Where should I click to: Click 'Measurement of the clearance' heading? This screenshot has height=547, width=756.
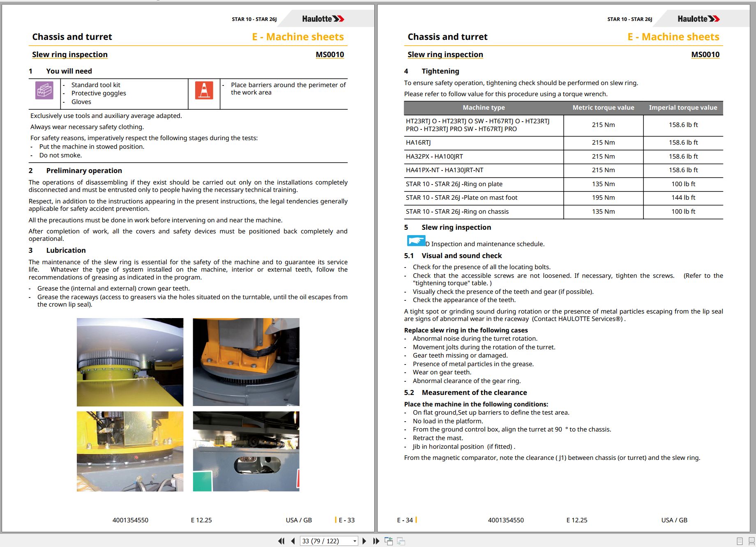(x=474, y=392)
